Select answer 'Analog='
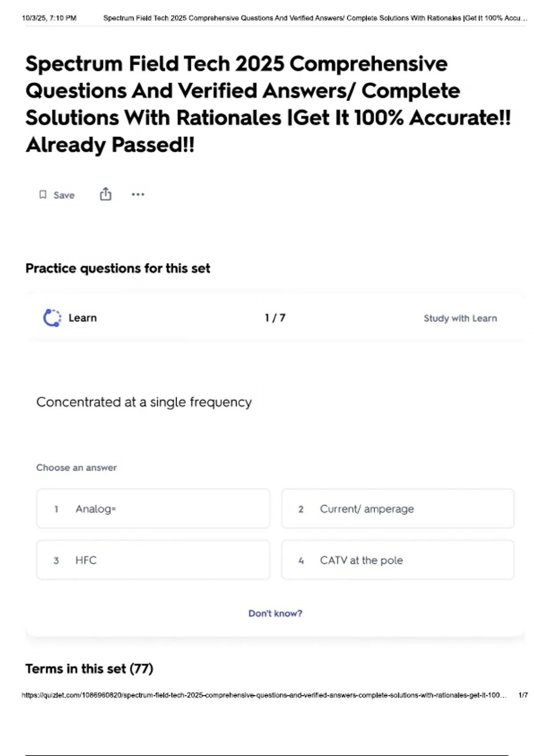 (153, 508)
